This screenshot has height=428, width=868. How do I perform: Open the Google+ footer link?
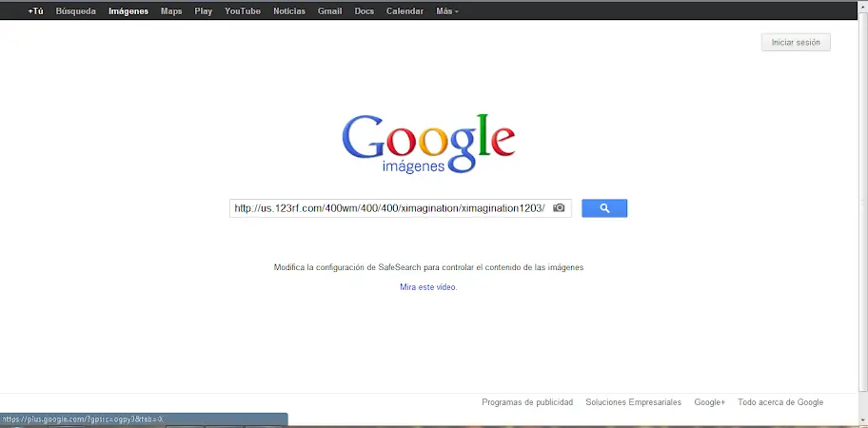point(710,402)
